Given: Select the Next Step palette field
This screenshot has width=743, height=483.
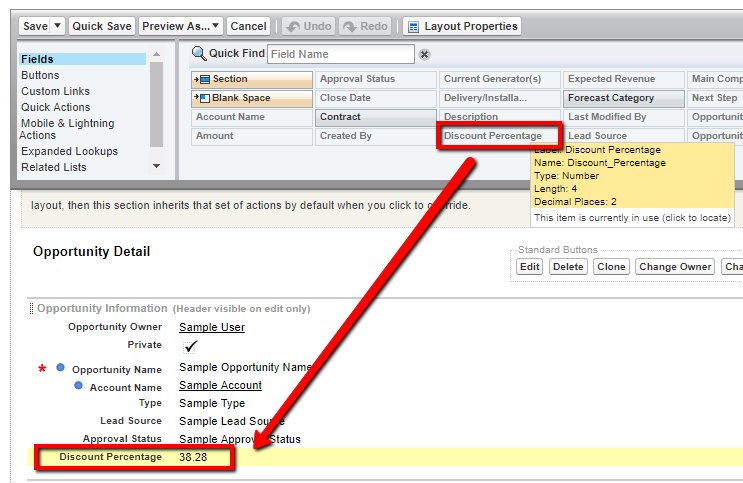Looking at the screenshot, I should (716, 98).
